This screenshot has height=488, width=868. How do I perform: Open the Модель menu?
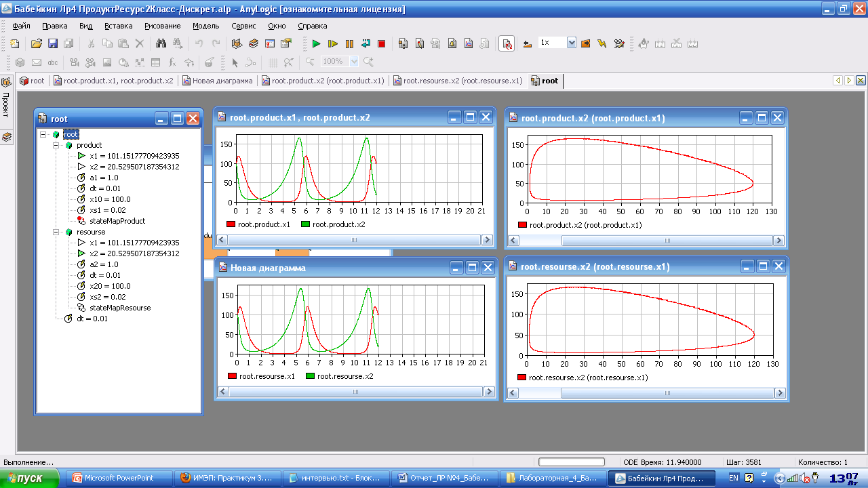click(205, 26)
